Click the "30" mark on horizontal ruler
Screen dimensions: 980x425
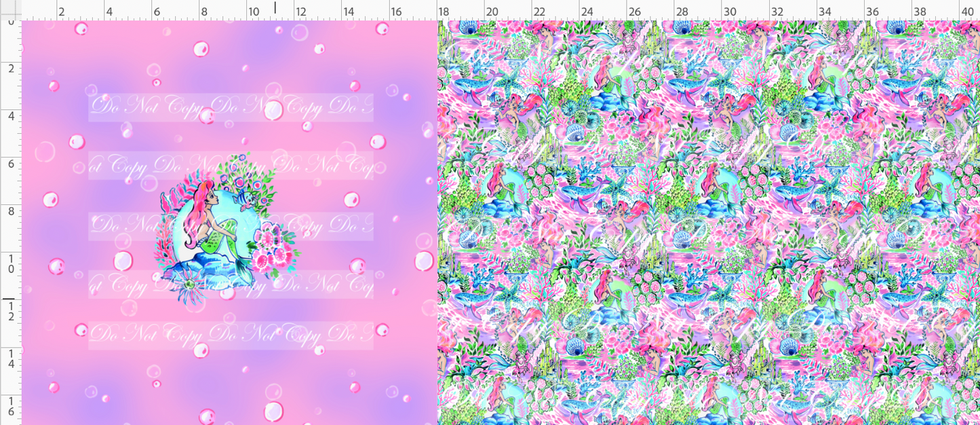(729, 12)
